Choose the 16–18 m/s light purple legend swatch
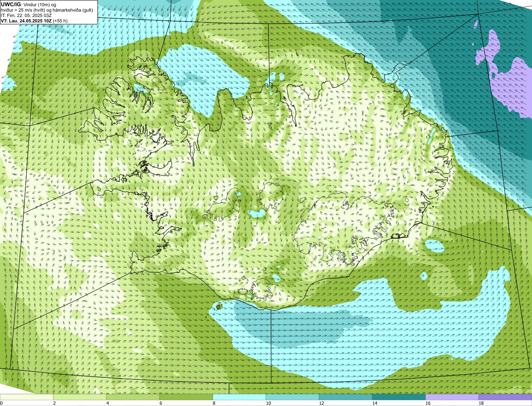The image size is (532, 406). 452,397
